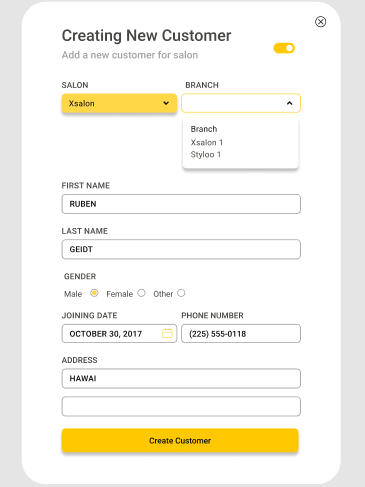Screen dimensions: 365x487
Task: Close the Creating New Customer dialog
Action: tap(320, 22)
